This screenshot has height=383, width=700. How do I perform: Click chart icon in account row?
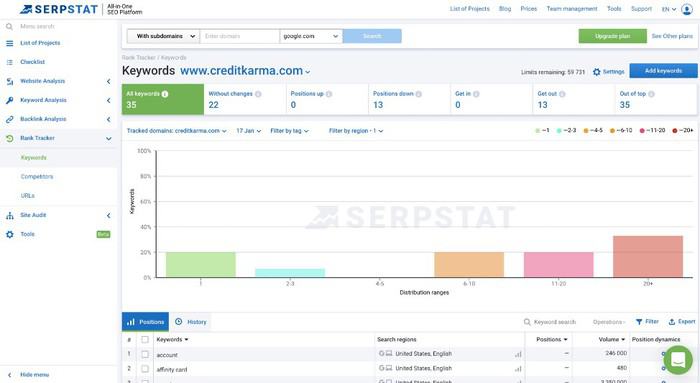click(x=518, y=354)
